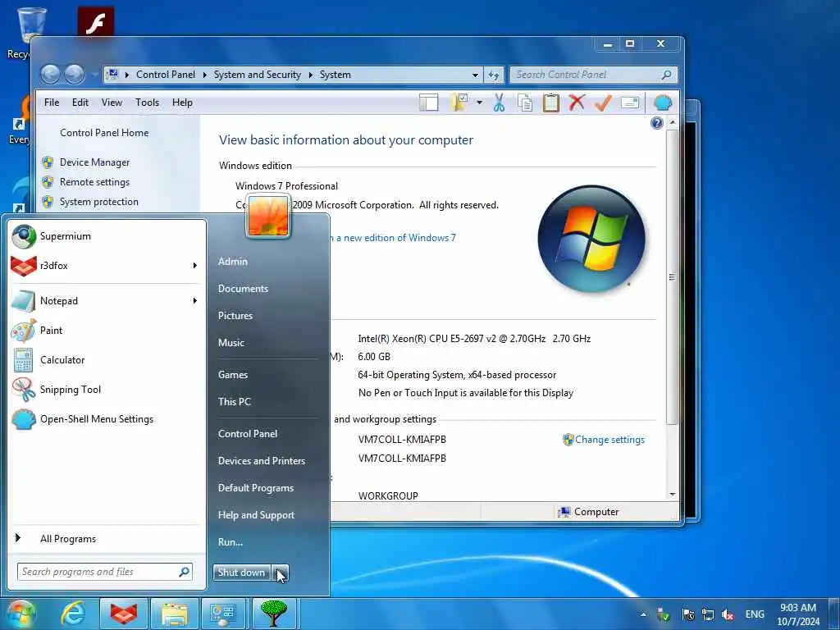840x630 pixels.
Task: Launch Paint from the Start menu
Action: tap(107, 331)
